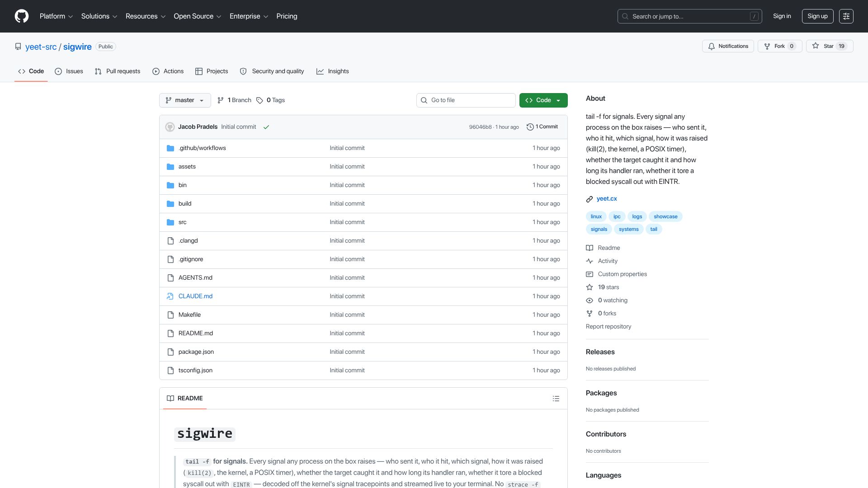Screen dimensions: 868x488
Task: Switch to the Issues tab
Action: click(x=69, y=71)
